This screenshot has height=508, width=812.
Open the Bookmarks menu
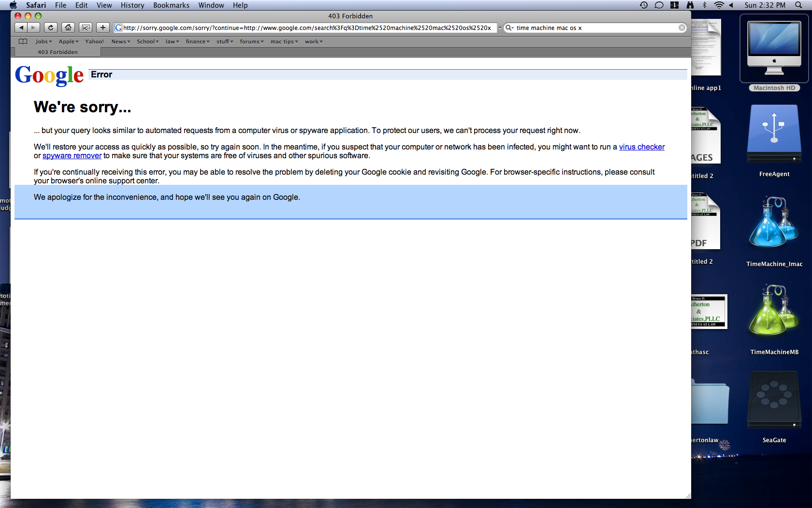pos(171,5)
